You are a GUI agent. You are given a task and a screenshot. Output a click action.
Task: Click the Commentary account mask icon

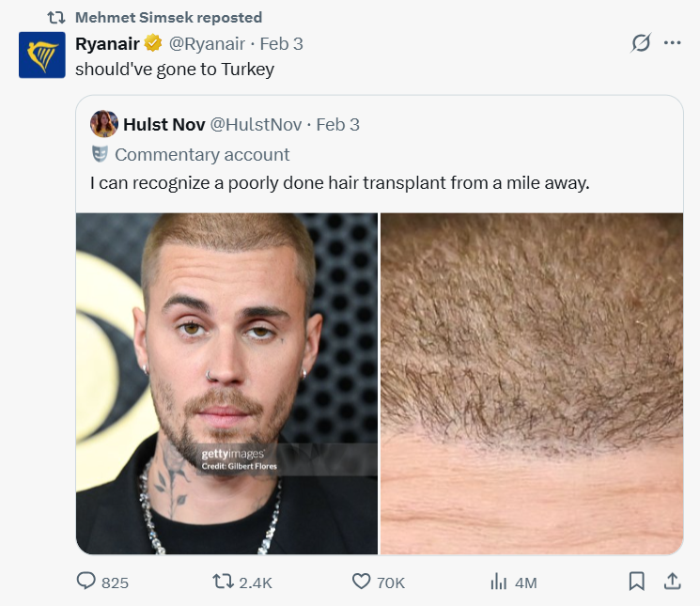point(101,154)
